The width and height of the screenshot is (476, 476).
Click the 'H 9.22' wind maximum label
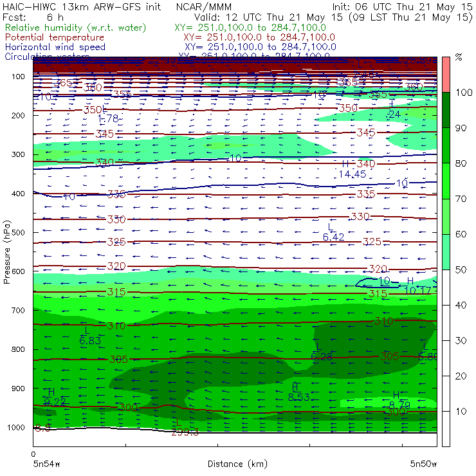(x=54, y=397)
